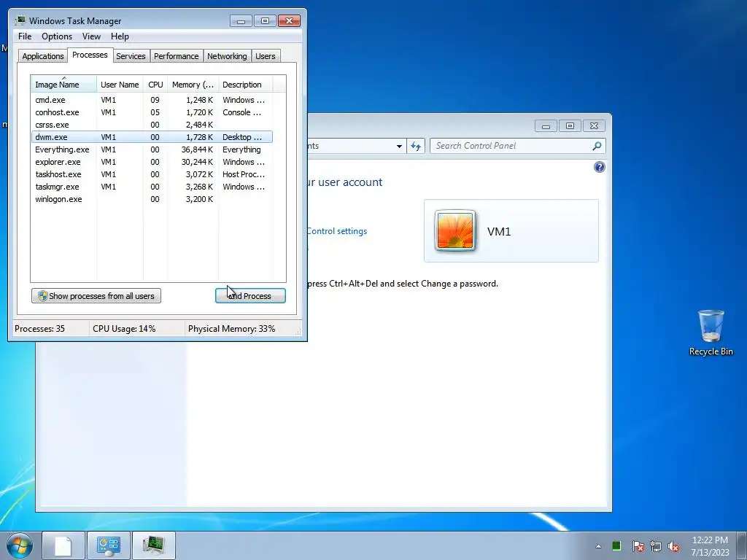Screen dimensions: 747x560
Task: Minimize the Task Manager window
Action: click(x=241, y=21)
